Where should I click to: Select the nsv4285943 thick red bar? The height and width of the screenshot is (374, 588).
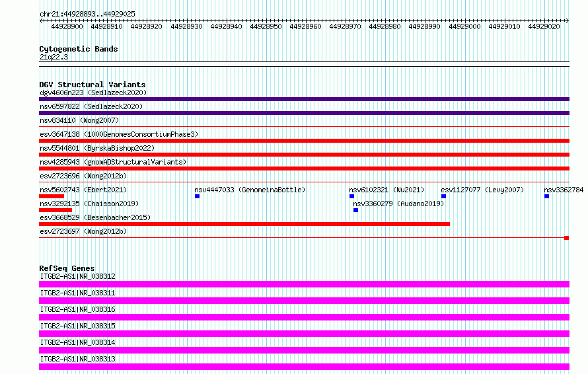[304, 168]
